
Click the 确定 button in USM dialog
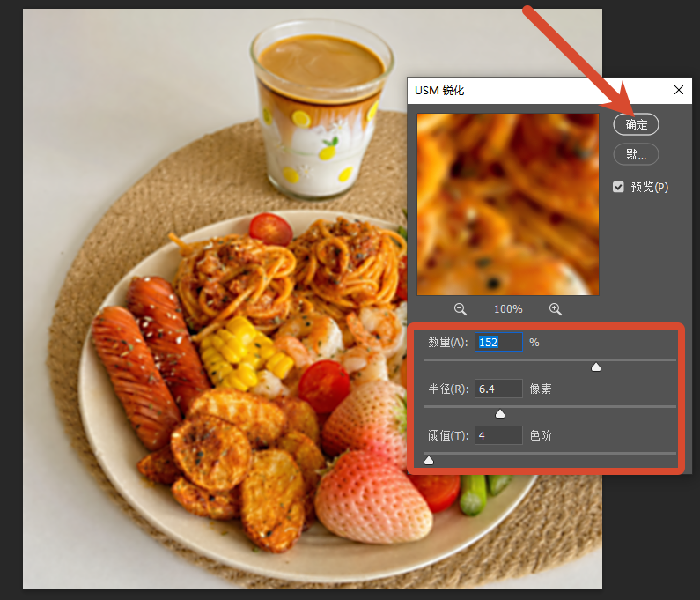click(636, 124)
